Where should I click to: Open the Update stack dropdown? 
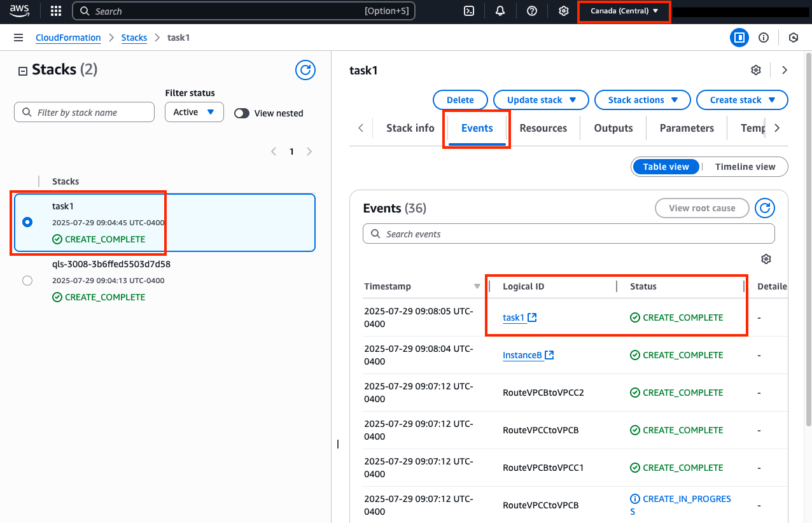pyautogui.click(x=542, y=100)
